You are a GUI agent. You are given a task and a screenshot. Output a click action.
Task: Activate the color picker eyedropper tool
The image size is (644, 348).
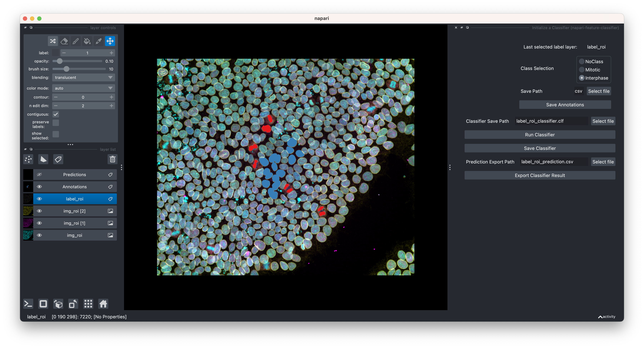[98, 41]
